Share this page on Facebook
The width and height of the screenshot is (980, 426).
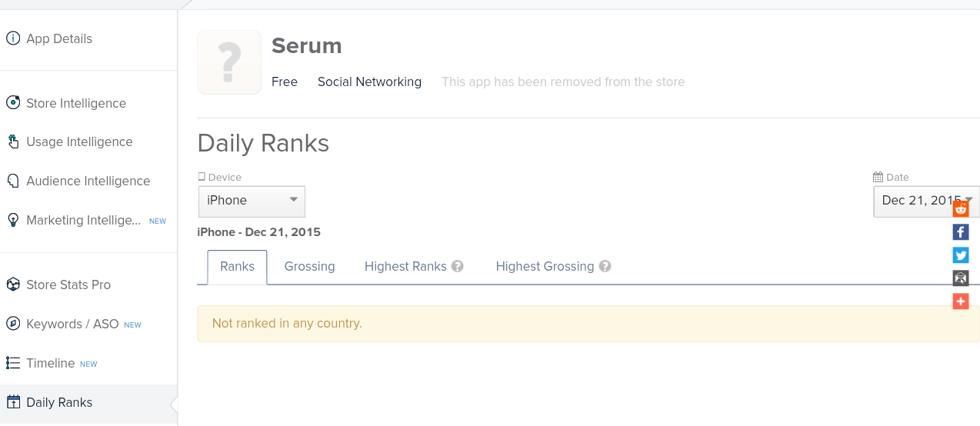pyautogui.click(x=960, y=232)
